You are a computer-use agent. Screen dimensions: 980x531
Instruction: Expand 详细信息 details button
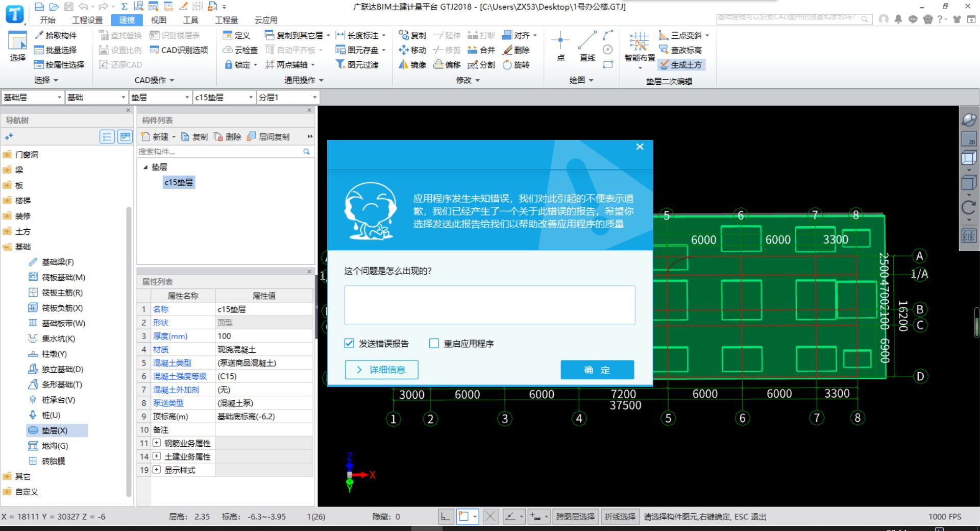click(x=381, y=370)
